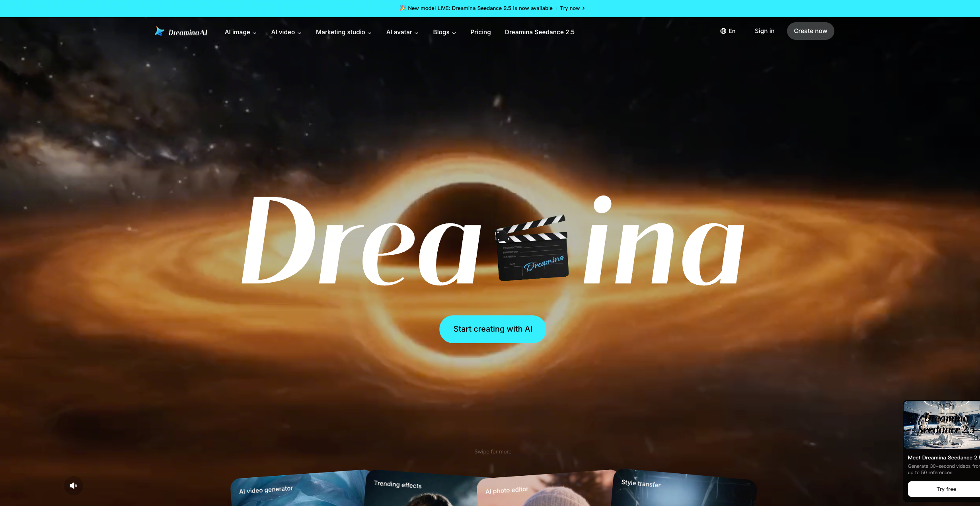Screen dimensions: 980x506
Task: Click Try now in the banner
Action: point(572,8)
